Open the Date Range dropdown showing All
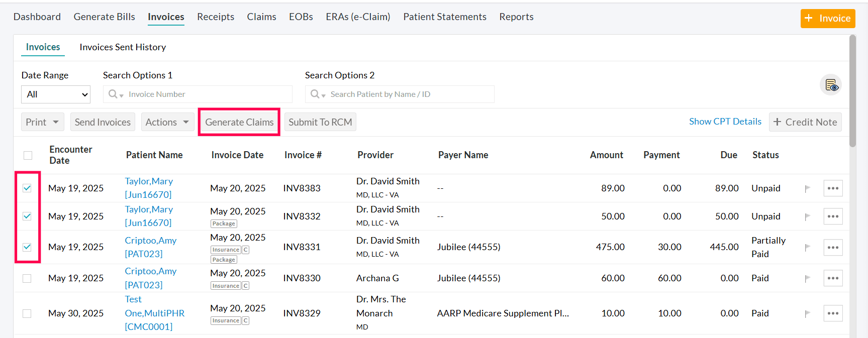 coord(55,94)
